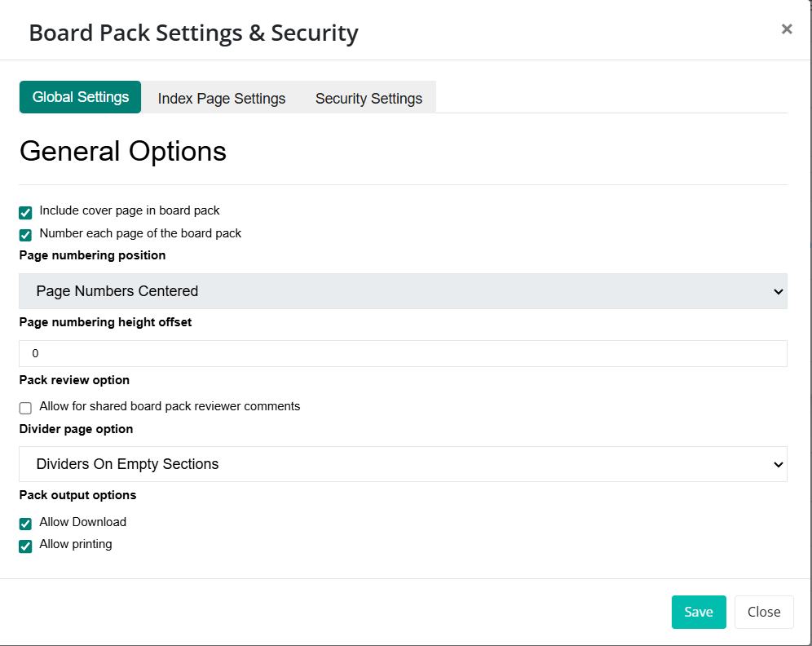Click chevron arrow of Page Numbers Centered select

coord(778,292)
